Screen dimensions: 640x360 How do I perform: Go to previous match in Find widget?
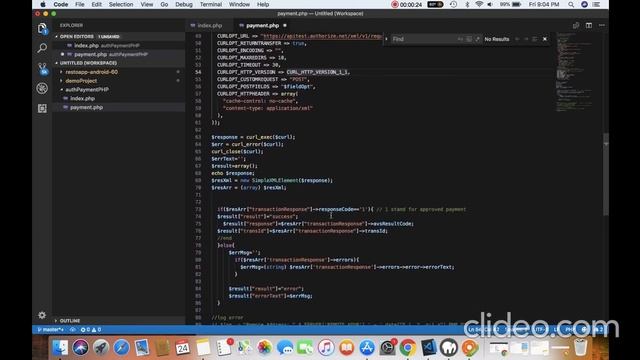click(x=517, y=39)
